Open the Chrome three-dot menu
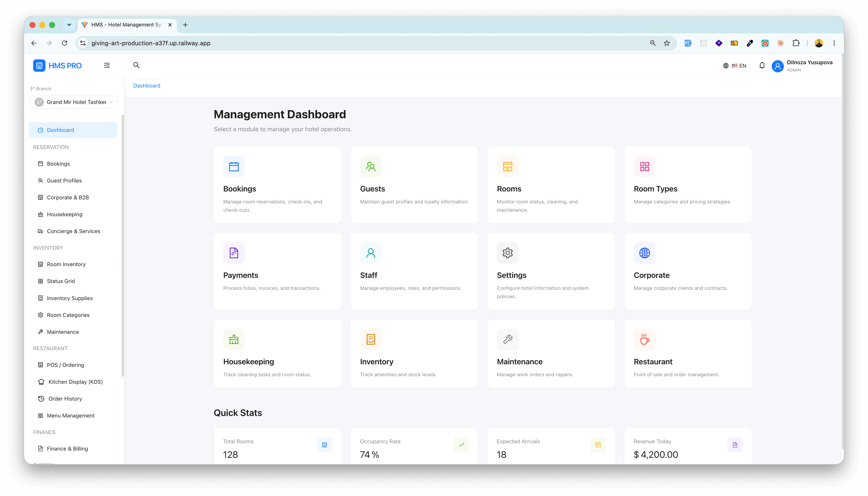Image resolution: width=868 pixels, height=496 pixels. click(834, 43)
